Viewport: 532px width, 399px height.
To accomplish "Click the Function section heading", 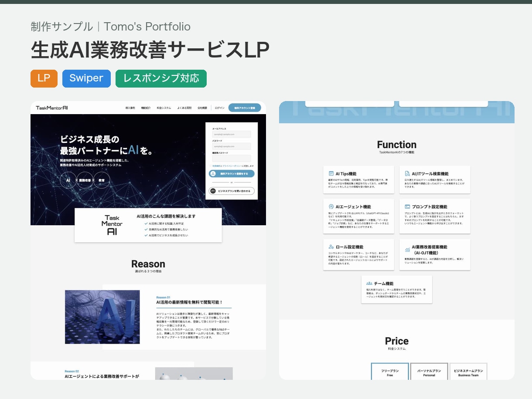I will tap(397, 145).
